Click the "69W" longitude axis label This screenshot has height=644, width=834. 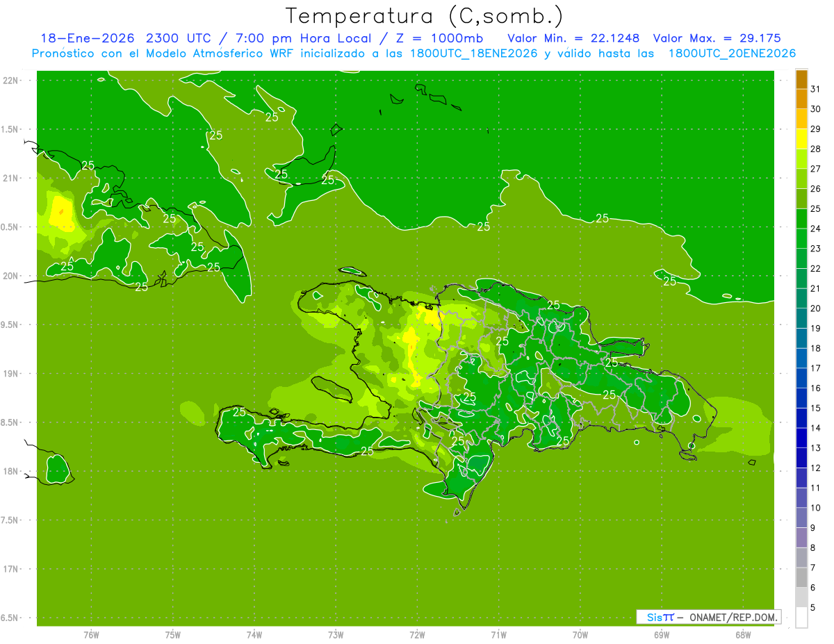(x=662, y=634)
